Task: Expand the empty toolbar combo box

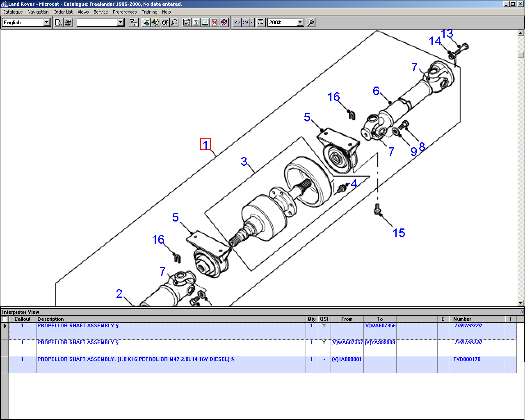Action: pyautogui.click(x=121, y=23)
